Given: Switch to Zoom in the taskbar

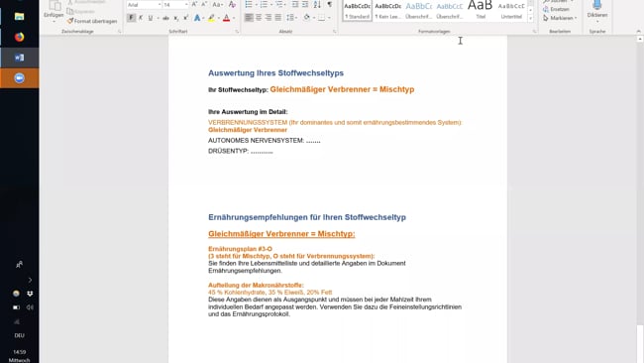Looking at the screenshot, I should tap(19, 78).
